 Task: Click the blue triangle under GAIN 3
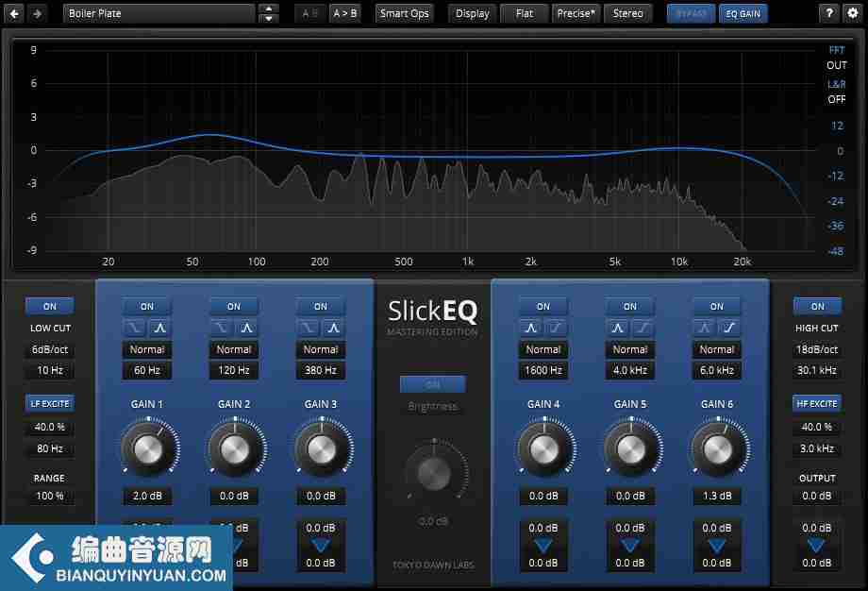point(321,546)
